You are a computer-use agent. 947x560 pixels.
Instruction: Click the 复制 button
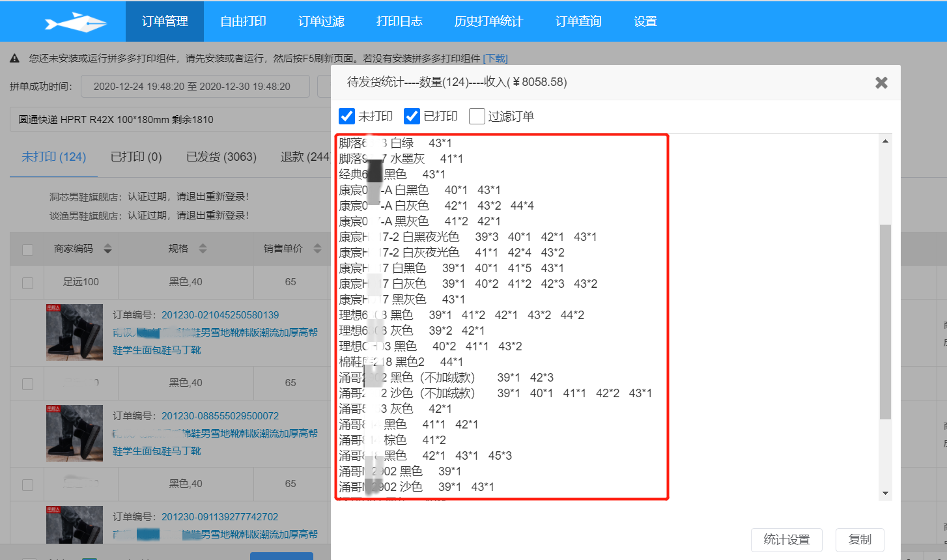(860, 540)
